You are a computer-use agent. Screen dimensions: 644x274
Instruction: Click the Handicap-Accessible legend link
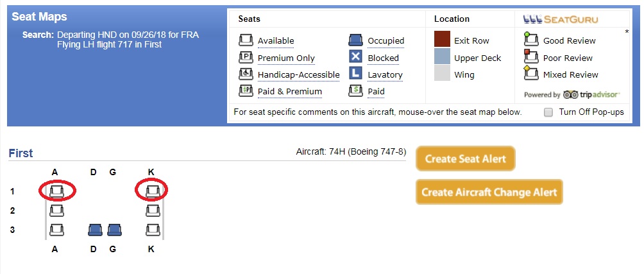pyautogui.click(x=299, y=75)
